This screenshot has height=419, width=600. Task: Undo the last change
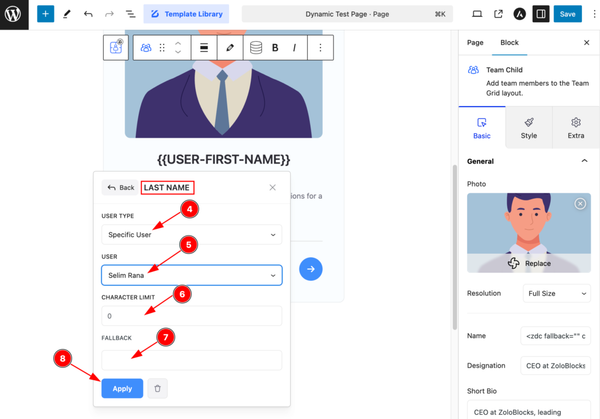[x=88, y=14]
